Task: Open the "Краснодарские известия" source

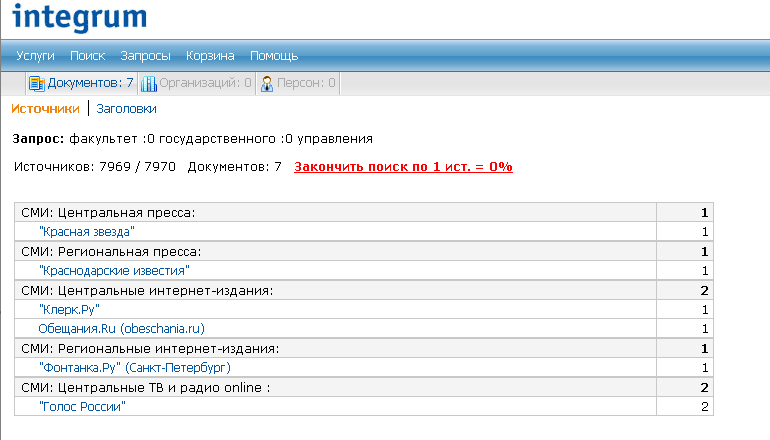Action: [114, 271]
